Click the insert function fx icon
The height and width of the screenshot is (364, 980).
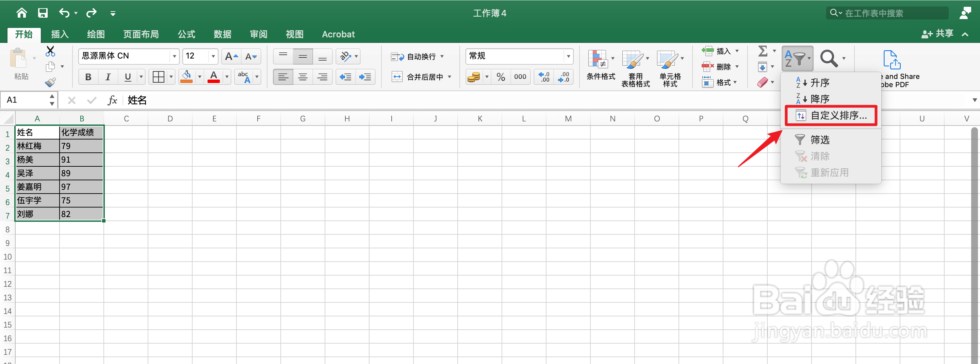coord(112,100)
